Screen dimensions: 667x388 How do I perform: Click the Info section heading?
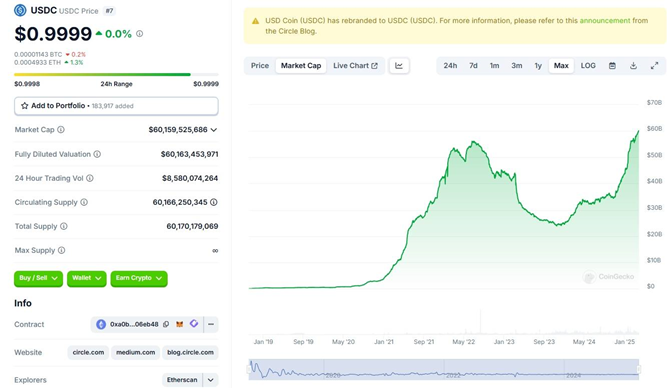(x=23, y=303)
